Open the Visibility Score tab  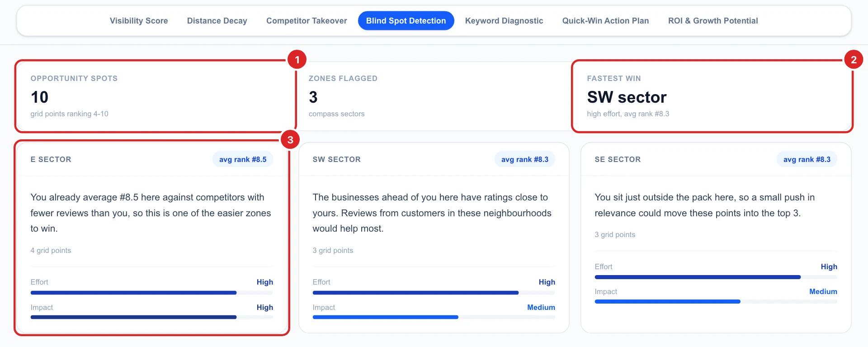tap(139, 21)
